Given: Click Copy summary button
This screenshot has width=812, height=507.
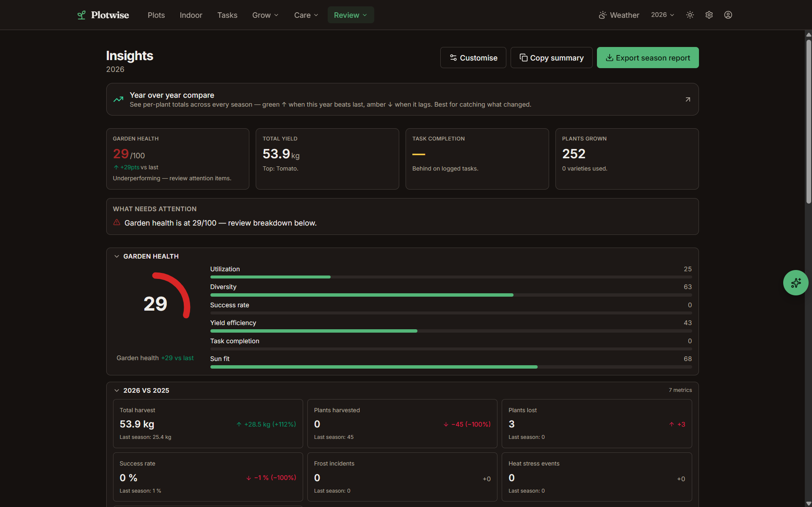Looking at the screenshot, I should pos(551,58).
